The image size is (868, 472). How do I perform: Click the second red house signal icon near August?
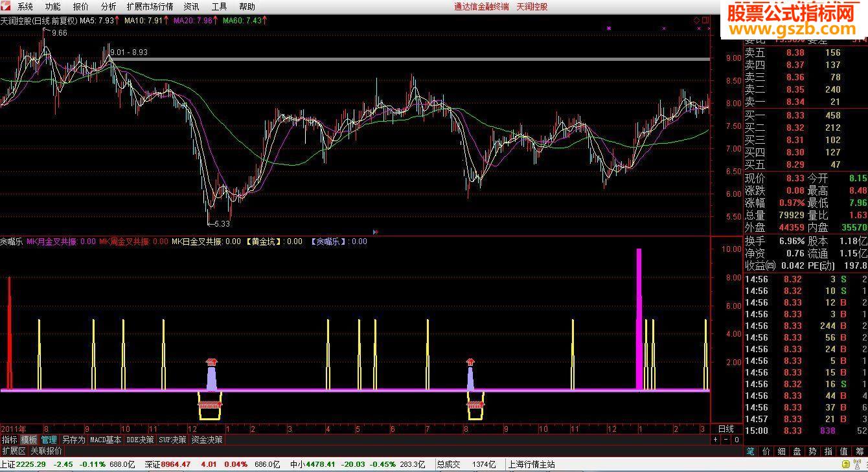[471, 361]
